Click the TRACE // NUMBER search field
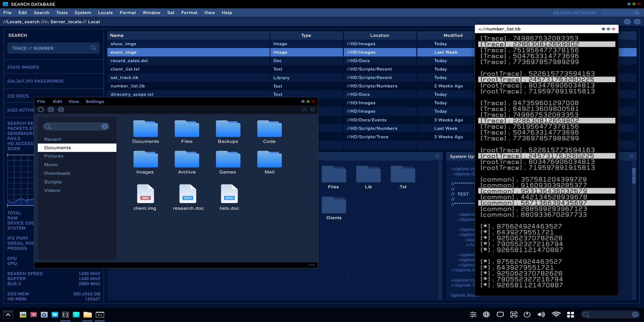This screenshot has height=322, width=644. (53, 48)
